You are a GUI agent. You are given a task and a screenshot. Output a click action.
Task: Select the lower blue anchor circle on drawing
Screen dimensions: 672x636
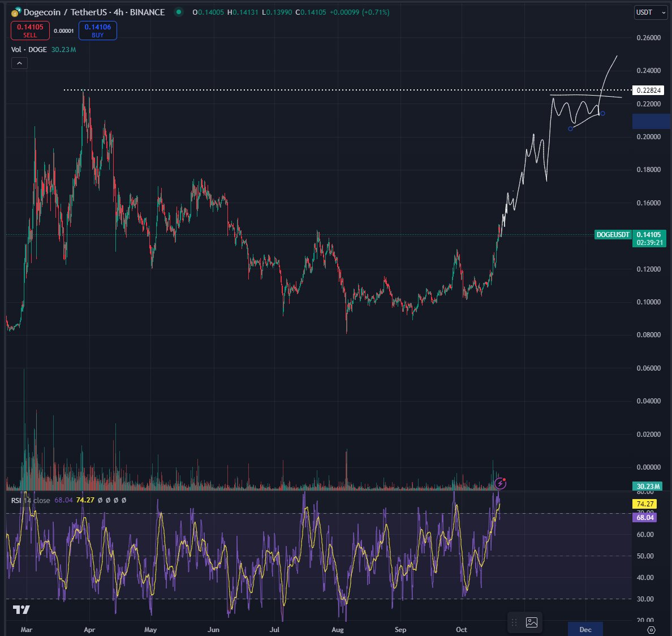570,128
